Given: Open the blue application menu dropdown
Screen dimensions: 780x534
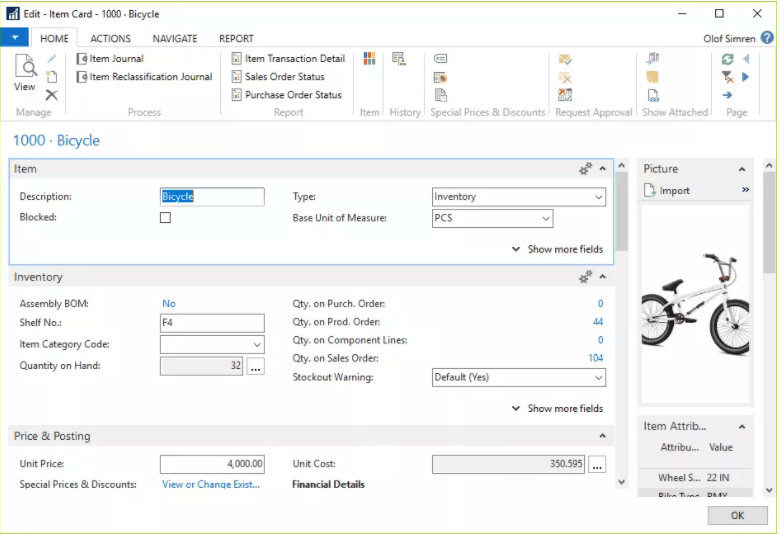Looking at the screenshot, I should coord(14,37).
